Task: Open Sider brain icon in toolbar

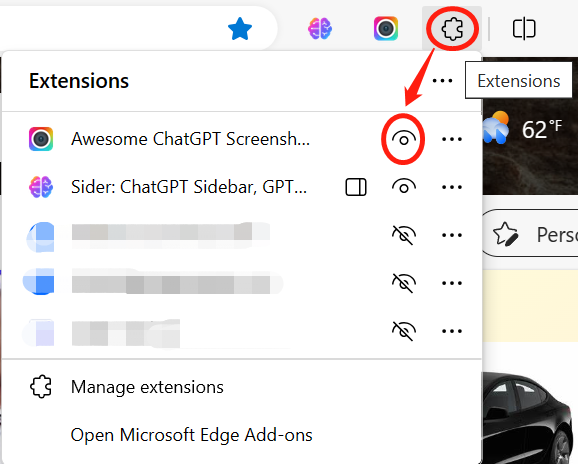Action: (320, 28)
